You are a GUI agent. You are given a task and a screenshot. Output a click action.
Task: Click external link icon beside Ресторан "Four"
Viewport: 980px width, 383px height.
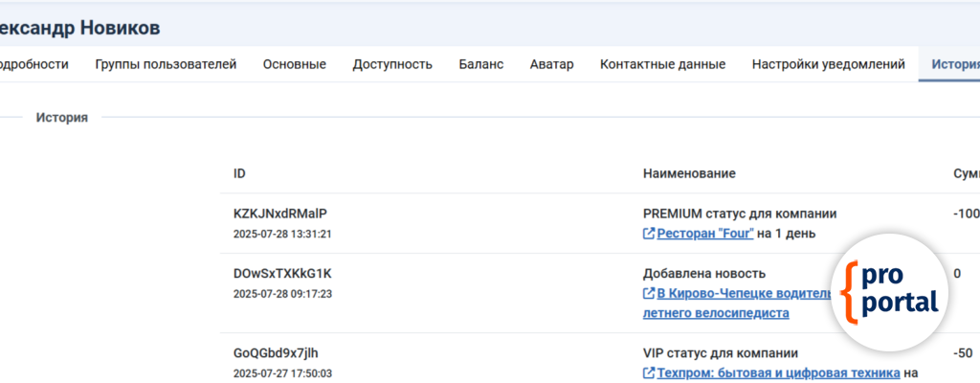coord(649,234)
